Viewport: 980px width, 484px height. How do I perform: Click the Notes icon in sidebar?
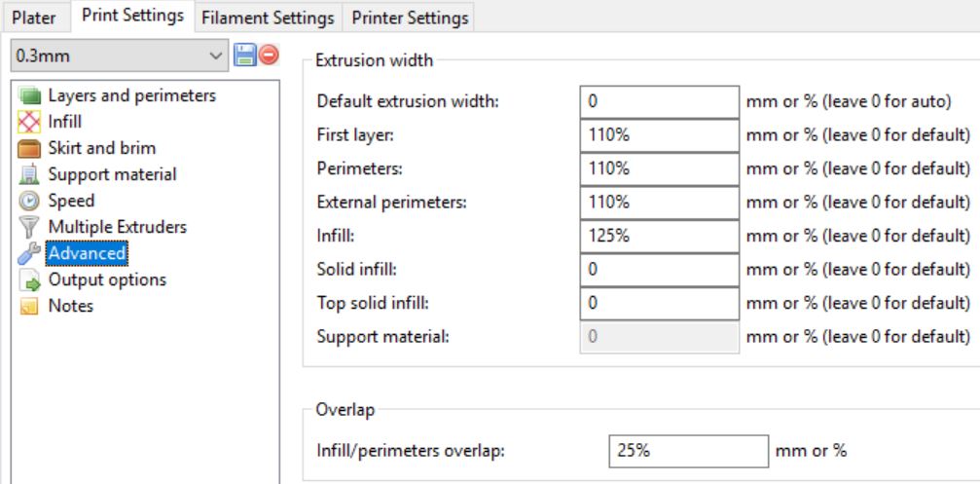tap(30, 307)
